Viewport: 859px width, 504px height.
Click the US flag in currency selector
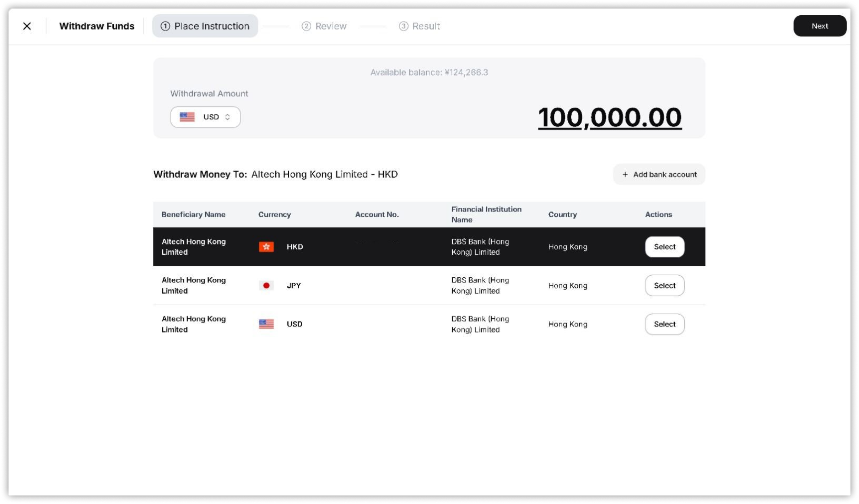tap(187, 117)
